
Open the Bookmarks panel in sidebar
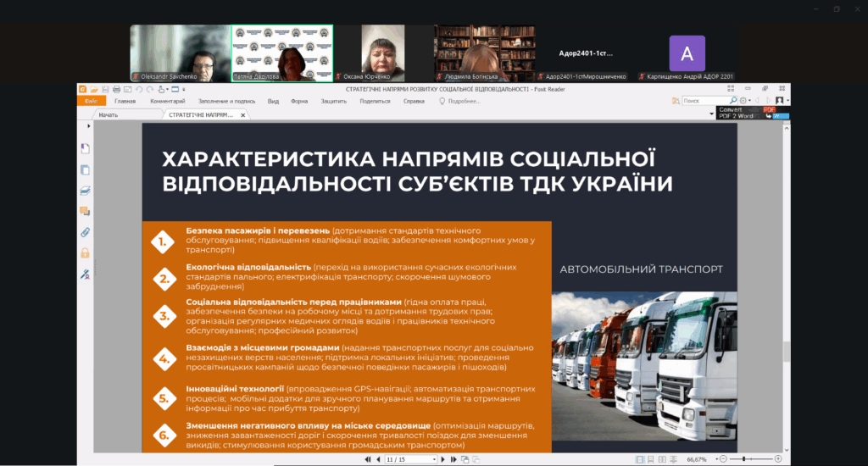(x=85, y=148)
